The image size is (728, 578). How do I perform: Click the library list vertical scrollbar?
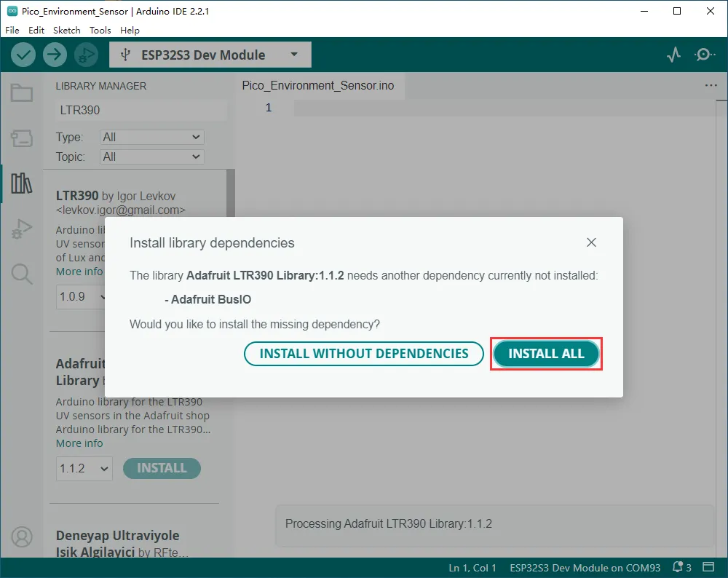230,193
